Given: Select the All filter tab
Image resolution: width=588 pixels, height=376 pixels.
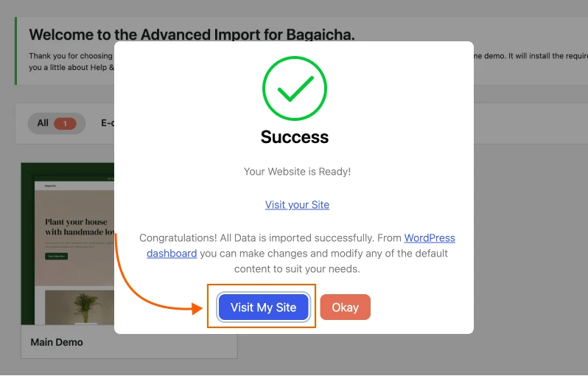Looking at the screenshot, I should pyautogui.click(x=43, y=123).
